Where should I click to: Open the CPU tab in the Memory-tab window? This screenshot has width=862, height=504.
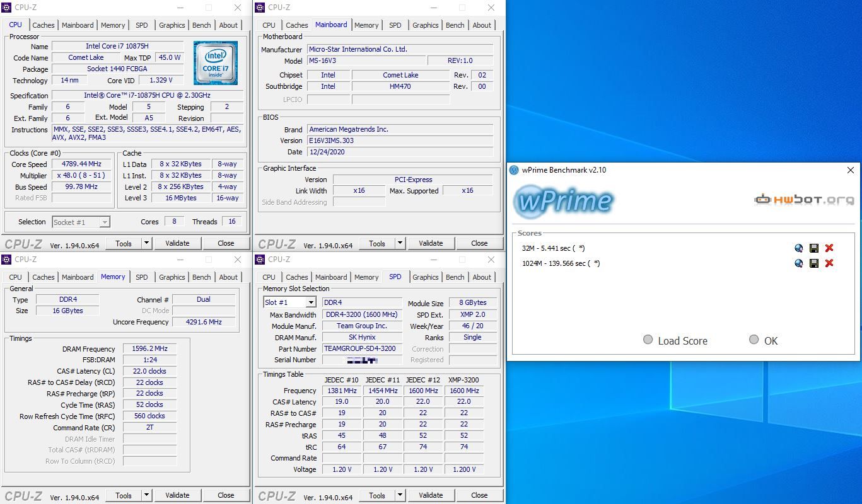coord(16,277)
